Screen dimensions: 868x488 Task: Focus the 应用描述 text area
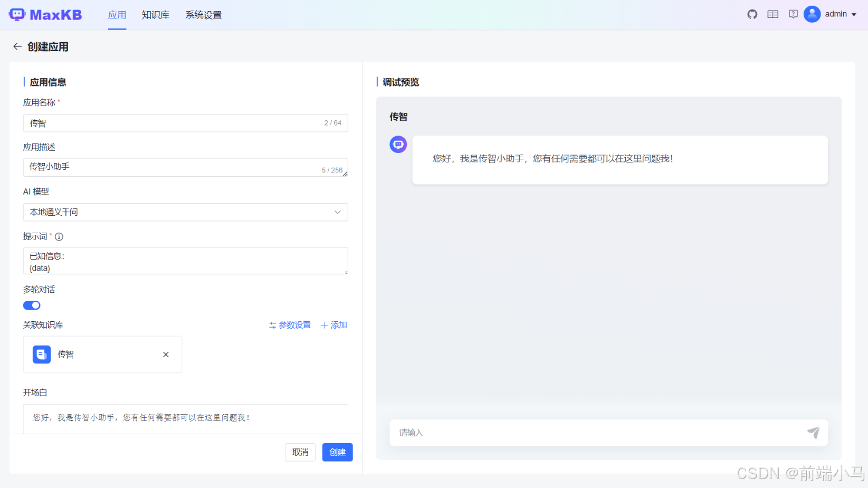coord(186,167)
